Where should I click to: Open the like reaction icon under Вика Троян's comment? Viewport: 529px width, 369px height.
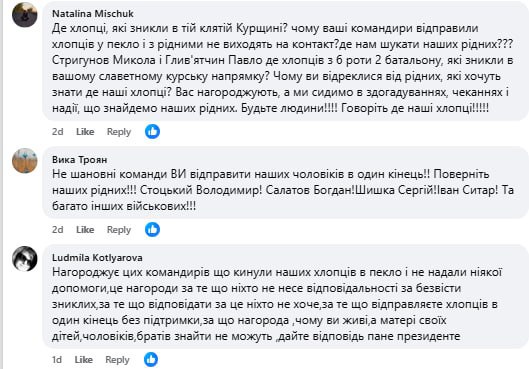coord(152,230)
